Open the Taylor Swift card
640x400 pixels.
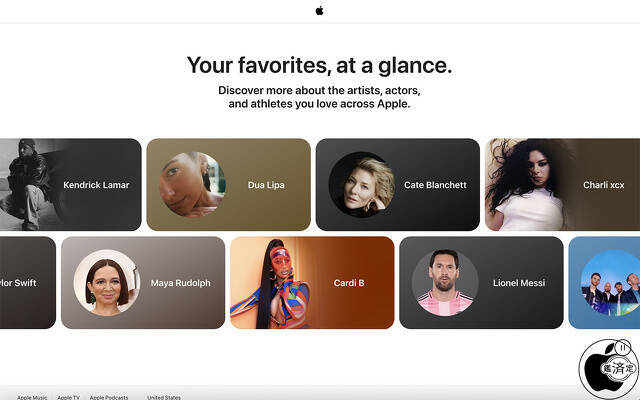click(x=28, y=282)
